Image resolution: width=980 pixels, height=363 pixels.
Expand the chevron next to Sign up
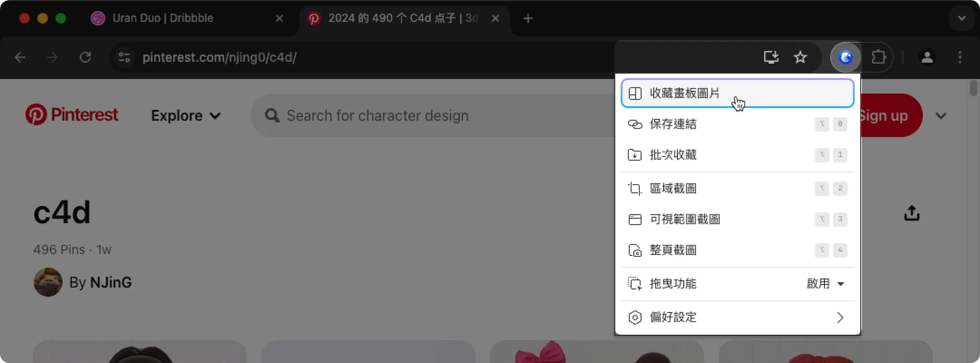tap(941, 116)
